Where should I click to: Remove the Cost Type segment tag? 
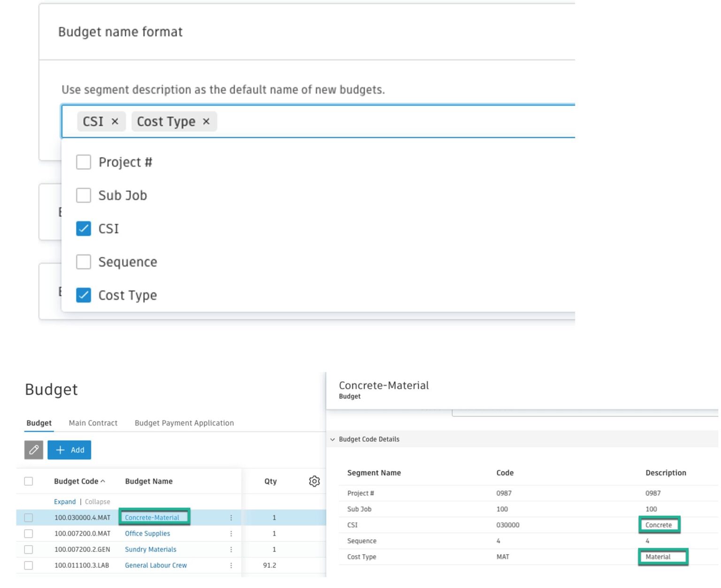(206, 121)
